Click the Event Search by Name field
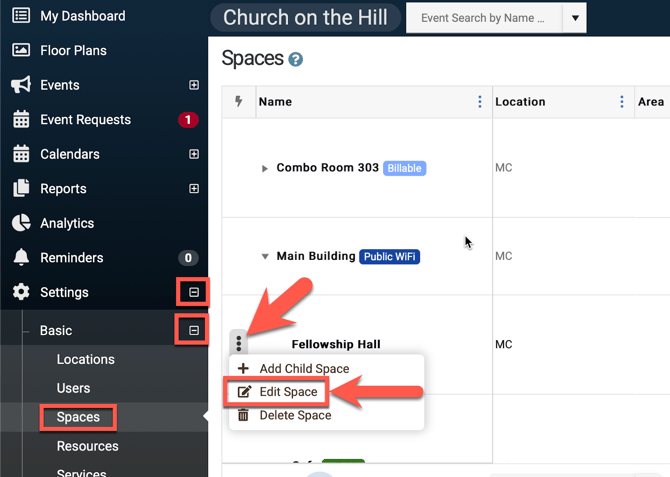Image resolution: width=670 pixels, height=477 pixels. 484,18
